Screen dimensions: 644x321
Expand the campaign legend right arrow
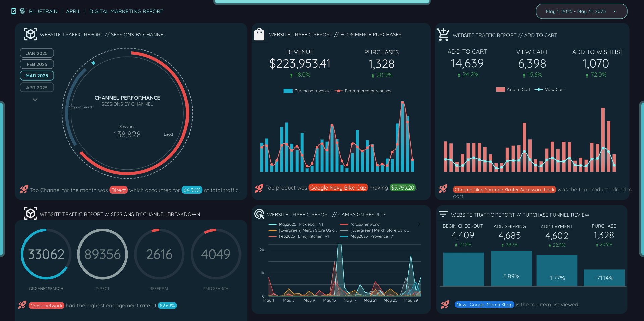(418, 224)
